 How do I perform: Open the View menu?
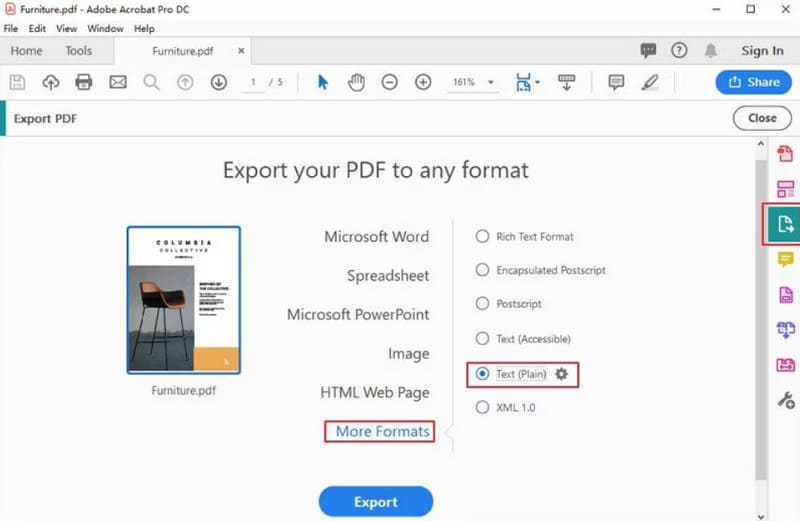pos(66,29)
